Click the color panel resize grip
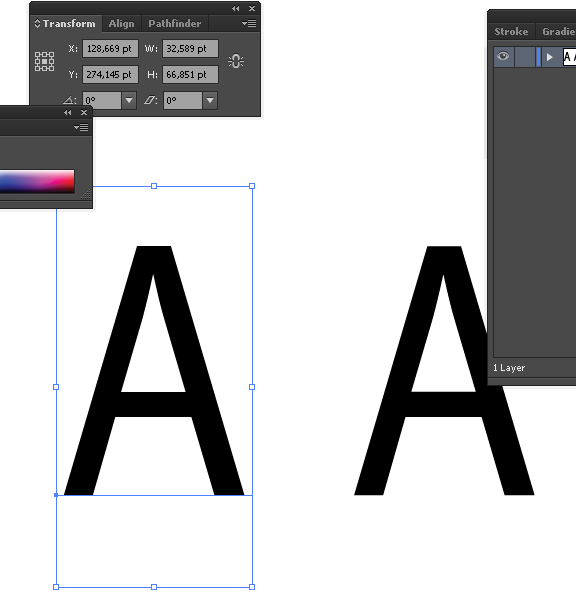 pyautogui.click(x=86, y=195)
